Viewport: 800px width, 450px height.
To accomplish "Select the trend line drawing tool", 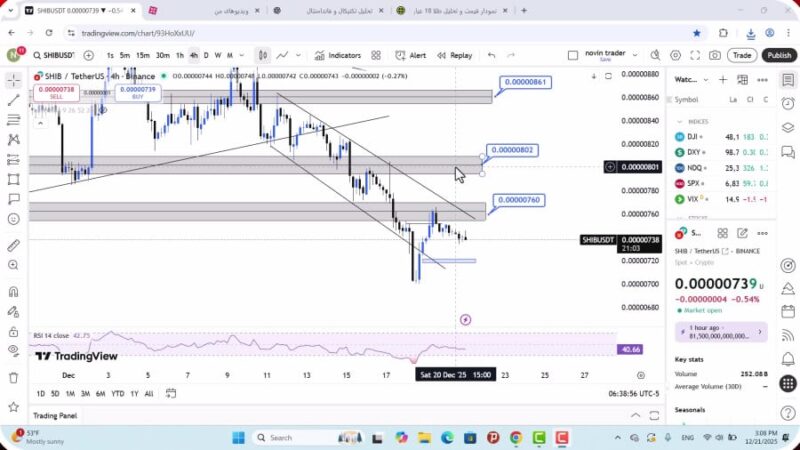I will pos(13,100).
